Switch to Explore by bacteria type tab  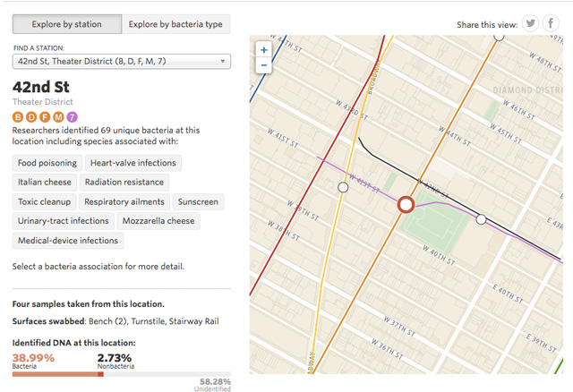click(x=175, y=24)
